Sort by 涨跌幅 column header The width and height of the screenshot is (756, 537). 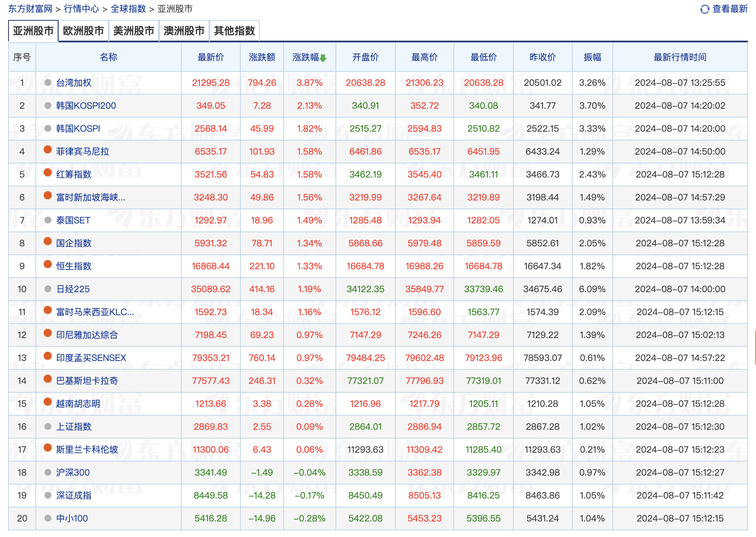(306, 57)
